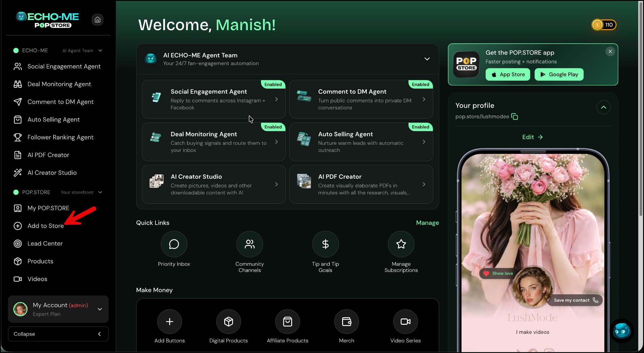Image resolution: width=644 pixels, height=353 pixels.
Task: Open Comment to DM Agent card arrow
Action: tap(424, 99)
